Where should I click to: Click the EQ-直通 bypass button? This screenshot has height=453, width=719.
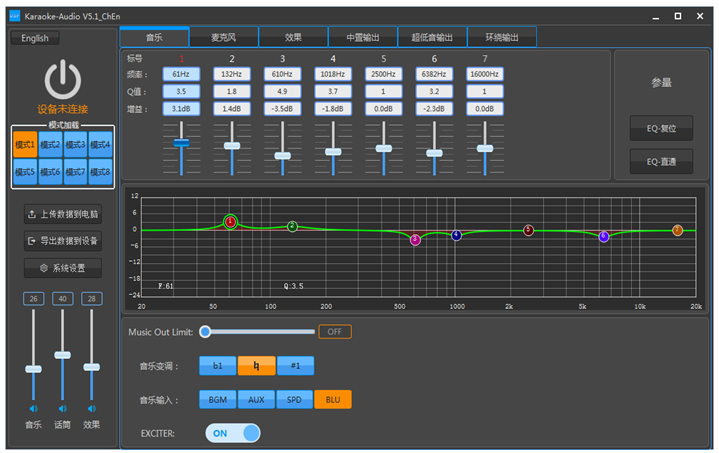pyautogui.click(x=661, y=161)
